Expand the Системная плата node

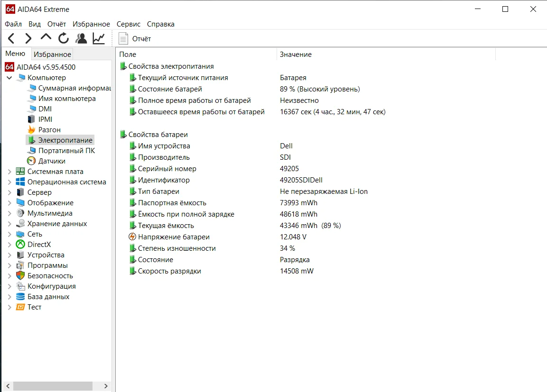(x=9, y=172)
